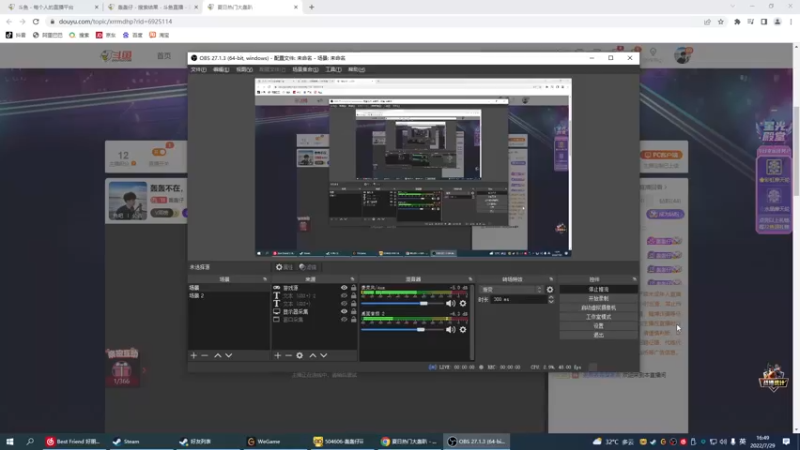Screen dimensions: 800x450
Task: Toggle lock on the display capture source
Action: coord(353,311)
